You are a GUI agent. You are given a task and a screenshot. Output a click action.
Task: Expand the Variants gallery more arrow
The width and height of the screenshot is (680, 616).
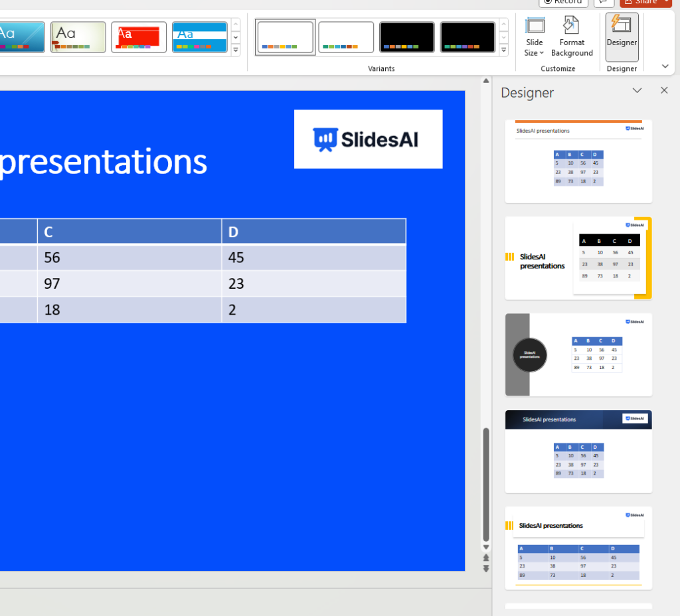click(503, 50)
